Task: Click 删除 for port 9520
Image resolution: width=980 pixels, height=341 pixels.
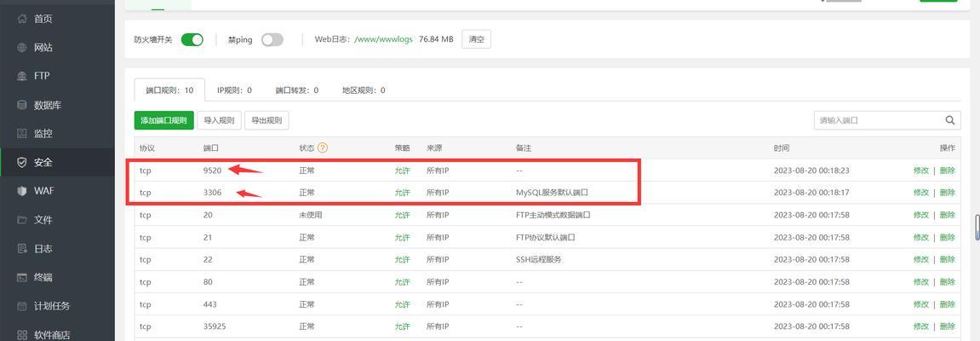Action: 947,170
